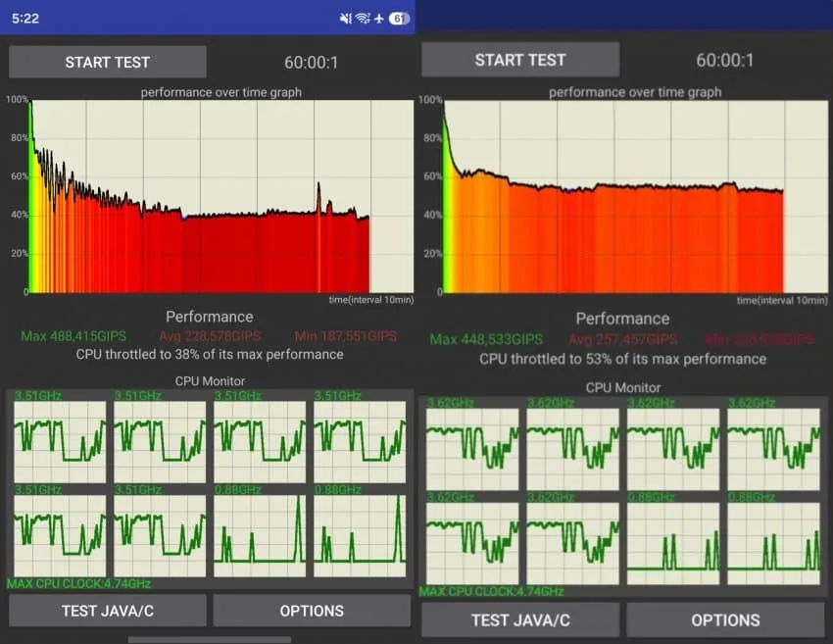833x644 pixels.
Task: Tap the battery indicator showing 61
Action: click(x=399, y=19)
